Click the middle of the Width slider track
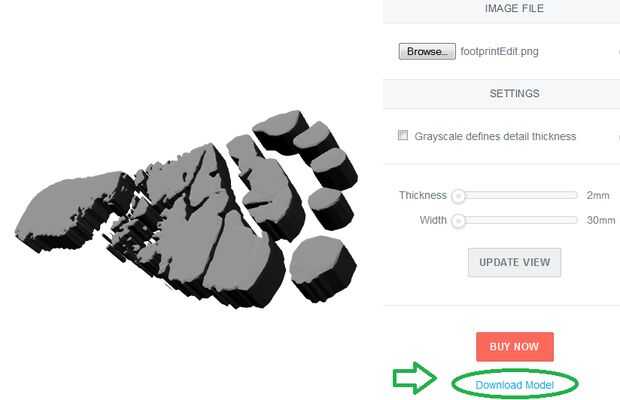Image resolution: width=620 pixels, height=400 pixels. tap(515, 220)
